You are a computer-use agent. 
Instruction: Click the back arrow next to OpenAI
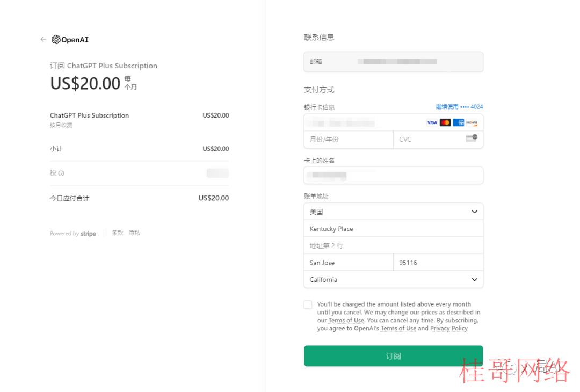tap(44, 39)
